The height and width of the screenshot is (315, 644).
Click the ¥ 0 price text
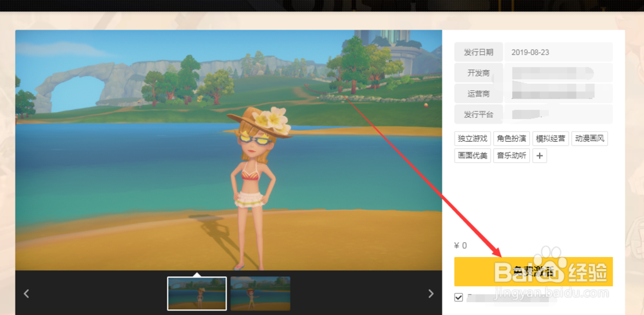[x=460, y=245]
